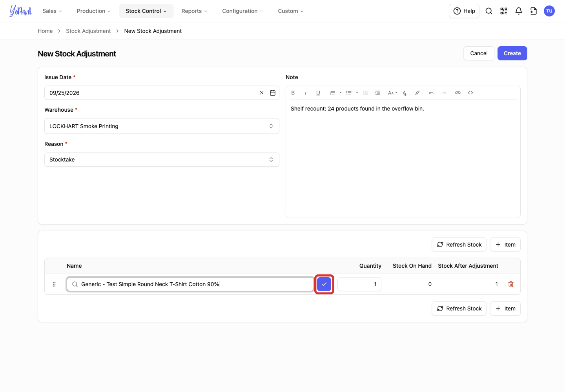Insert a bulleted list in Note

349,93
